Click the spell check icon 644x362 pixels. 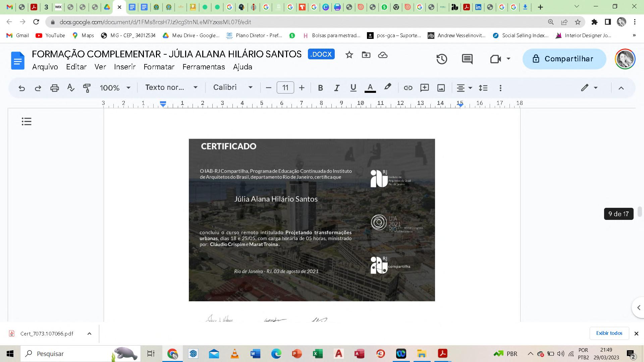(x=70, y=88)
